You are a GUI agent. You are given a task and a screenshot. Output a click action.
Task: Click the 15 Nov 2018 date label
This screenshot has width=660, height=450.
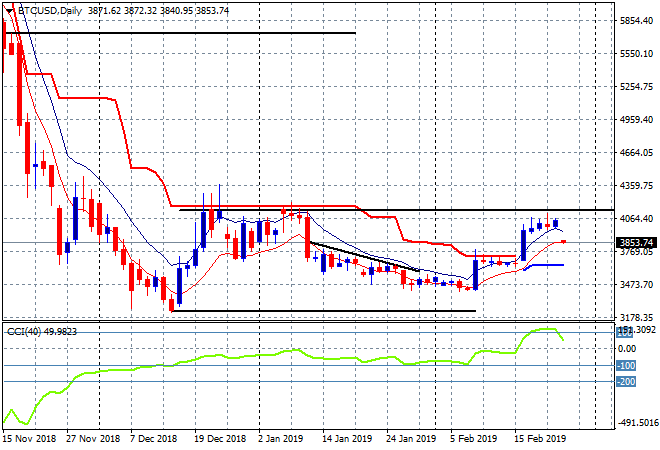click(x=29, y=439)
